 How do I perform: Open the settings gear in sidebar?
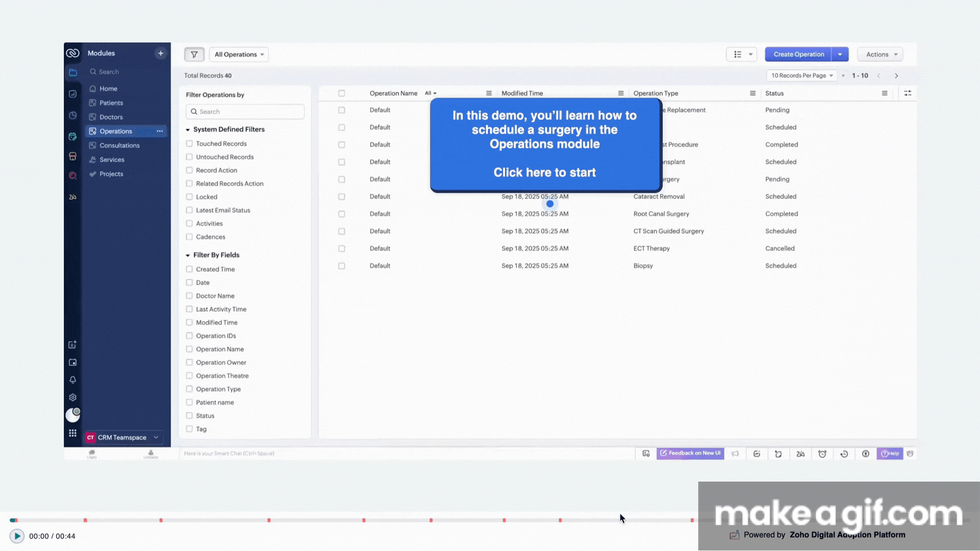(x=72, y=397)
